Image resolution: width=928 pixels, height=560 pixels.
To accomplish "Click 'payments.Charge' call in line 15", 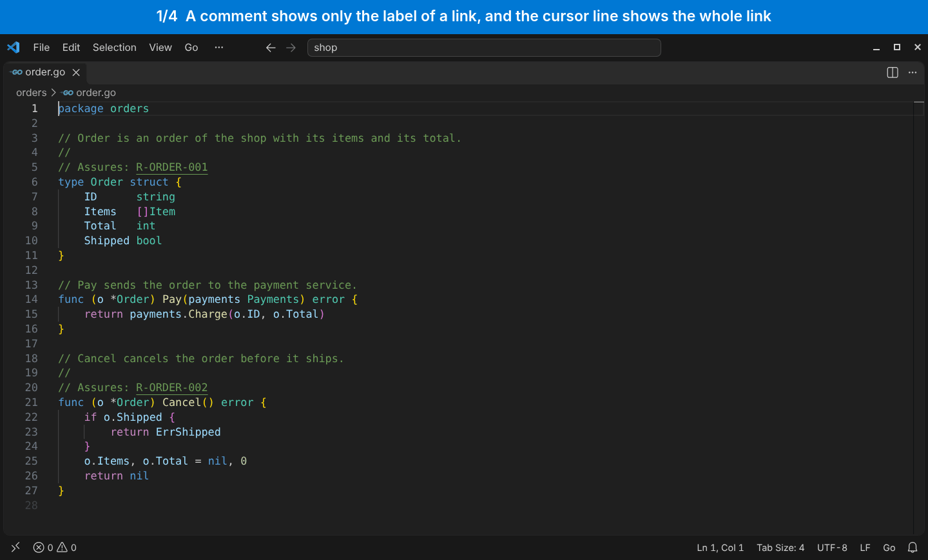I will pyautogui.click(x=179, y=314).
